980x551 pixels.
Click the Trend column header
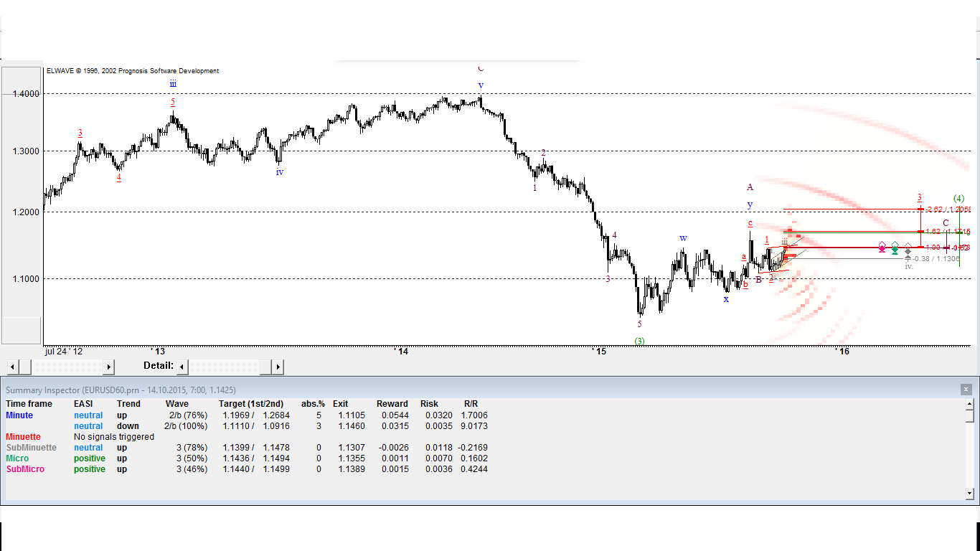tap(128, 404)
